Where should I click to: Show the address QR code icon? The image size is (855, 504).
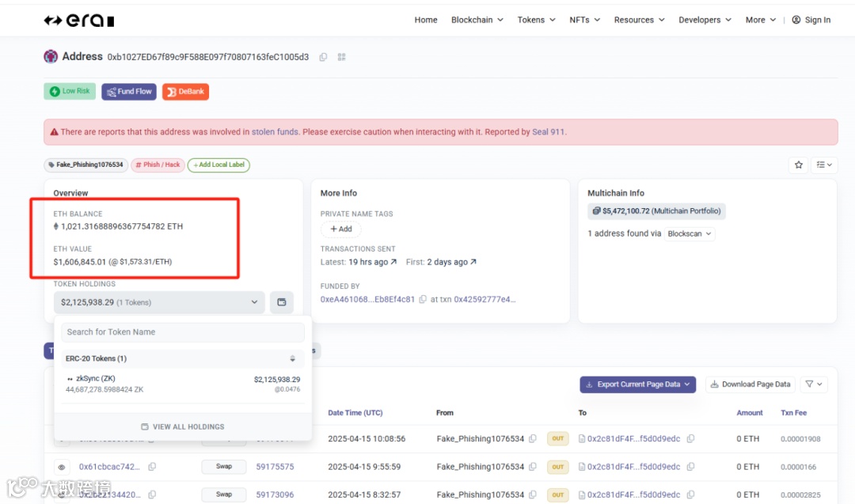pyautogui.click(x=342, y=57)
